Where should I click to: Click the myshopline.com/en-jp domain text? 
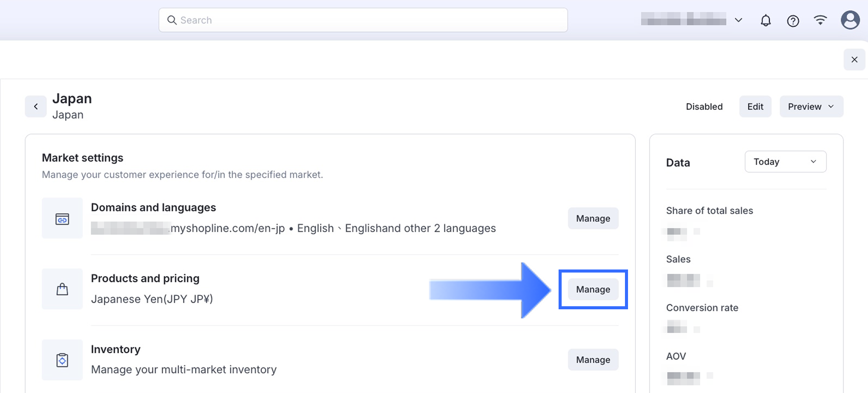pos(227,228)
